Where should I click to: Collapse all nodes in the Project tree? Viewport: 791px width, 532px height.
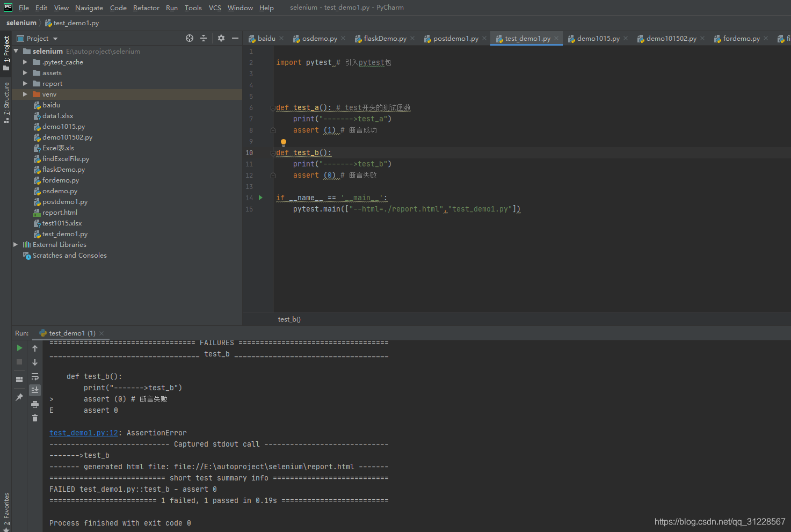(x=204, y=38)
